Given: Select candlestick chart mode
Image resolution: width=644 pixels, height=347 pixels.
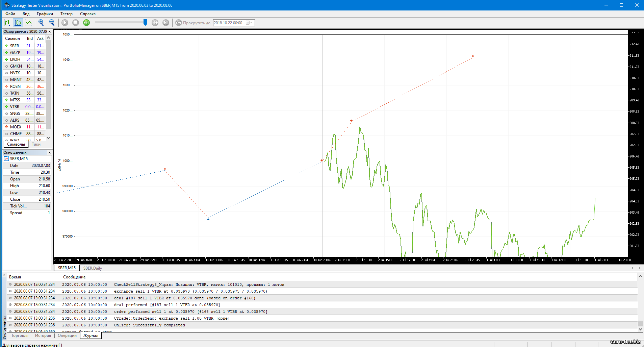Looking at the screenshot, I should click(x=18, y=23).
